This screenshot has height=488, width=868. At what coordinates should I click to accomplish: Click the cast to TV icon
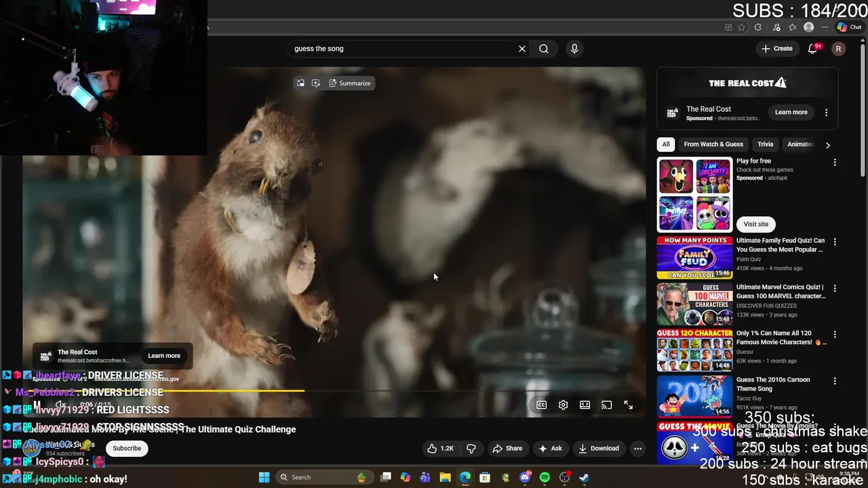pos(607,405)
